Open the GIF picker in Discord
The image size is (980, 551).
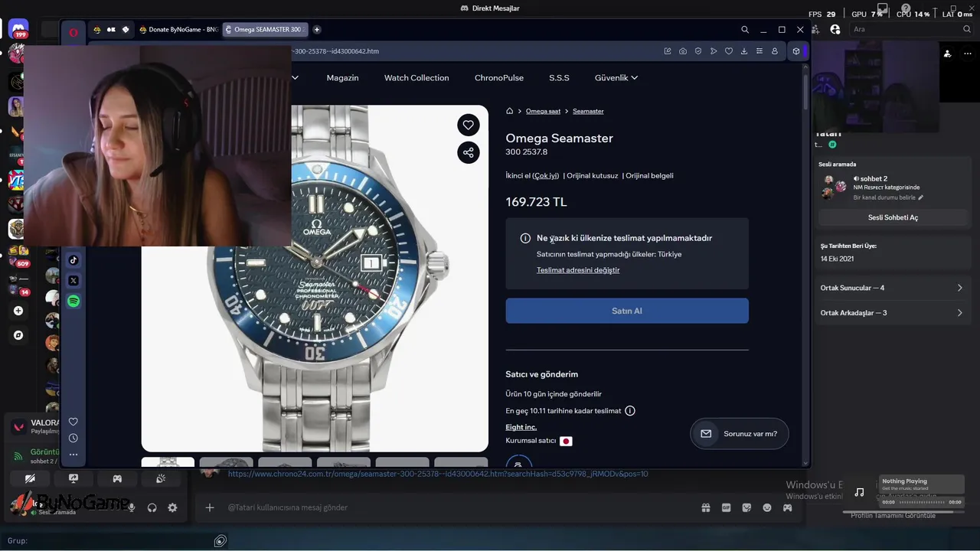(x=727, y=507)
